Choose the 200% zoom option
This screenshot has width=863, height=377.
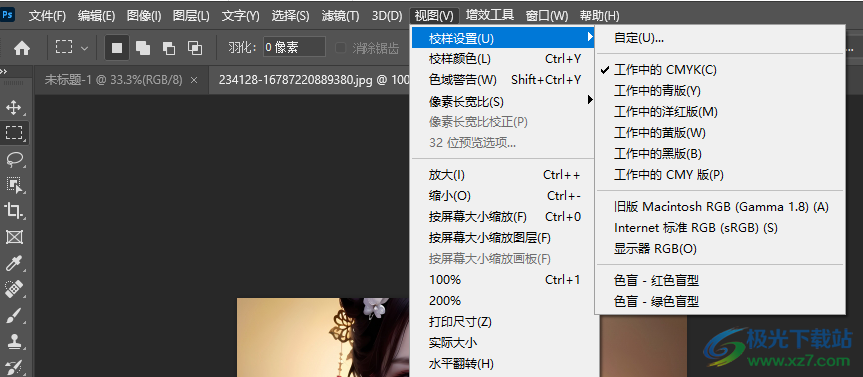503,301
